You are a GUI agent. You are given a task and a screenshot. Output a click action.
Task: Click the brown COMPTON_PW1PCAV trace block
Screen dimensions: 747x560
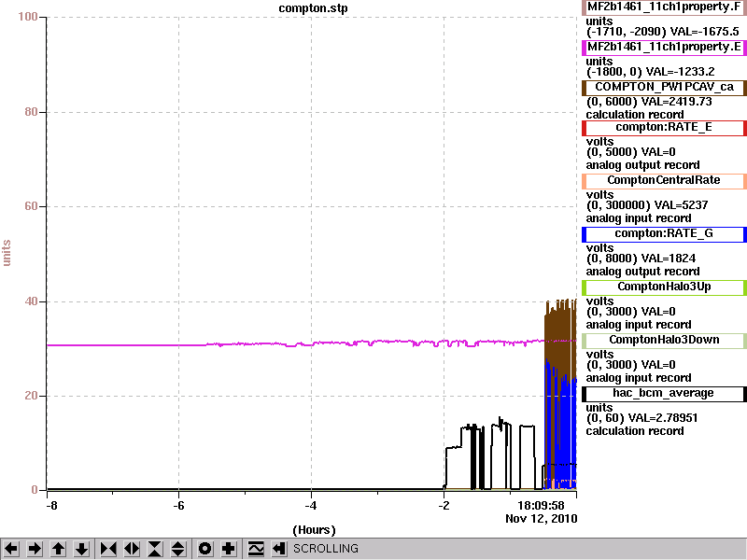[560, 333]
